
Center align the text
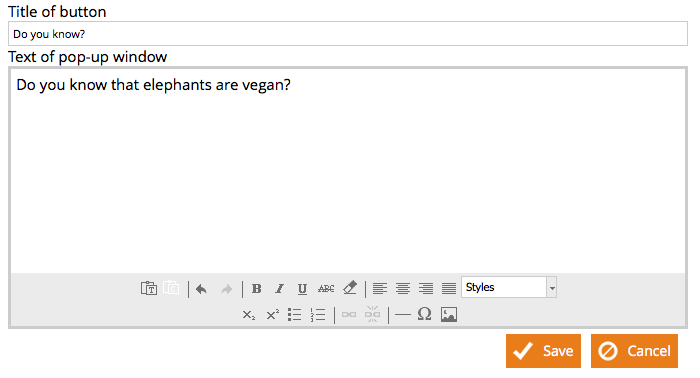[x=403, y=288]
